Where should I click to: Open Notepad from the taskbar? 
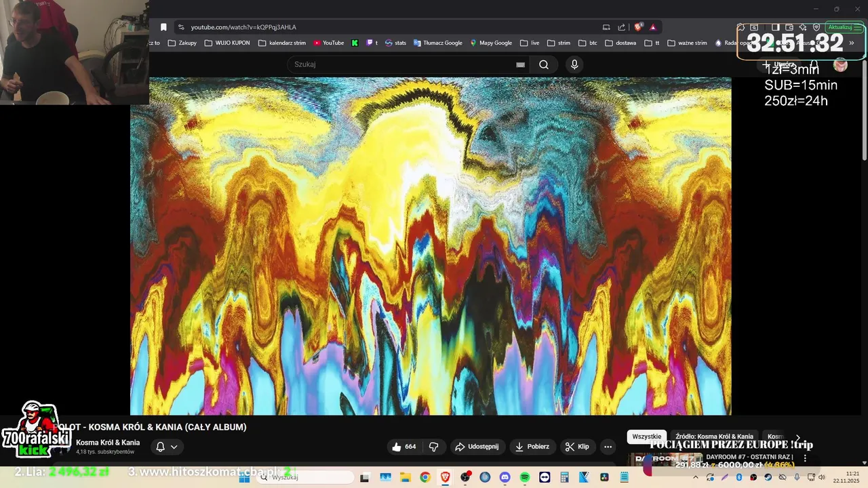[625, 477]
